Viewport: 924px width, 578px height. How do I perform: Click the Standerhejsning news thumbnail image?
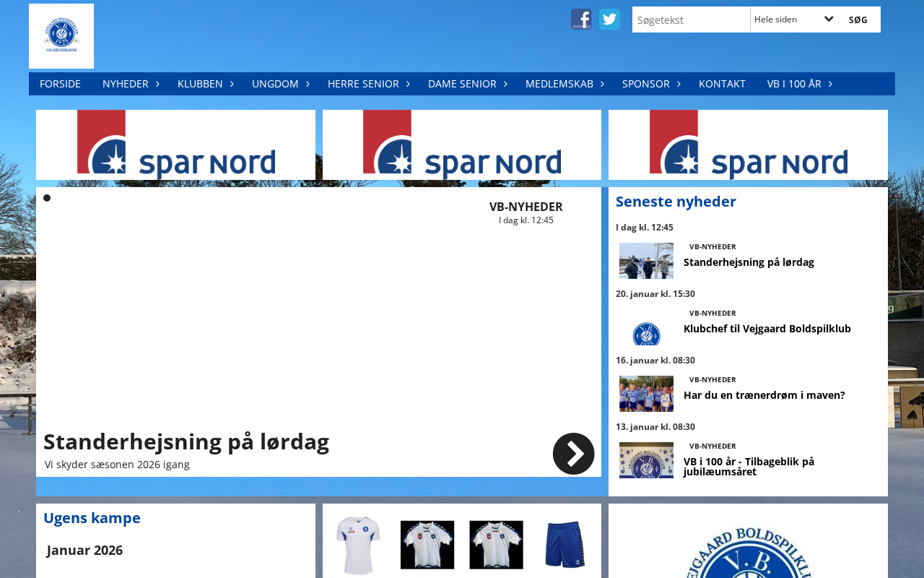646,261
